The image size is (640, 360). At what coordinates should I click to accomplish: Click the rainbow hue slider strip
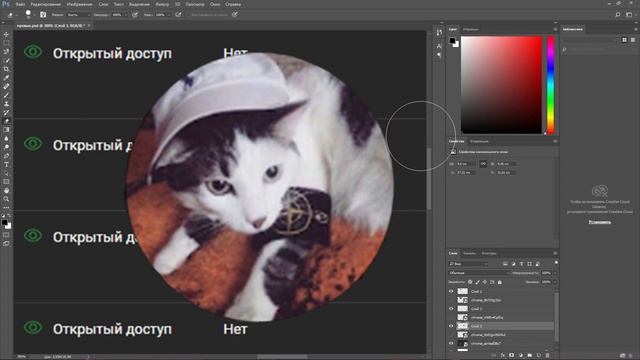(x=551, y=85)
